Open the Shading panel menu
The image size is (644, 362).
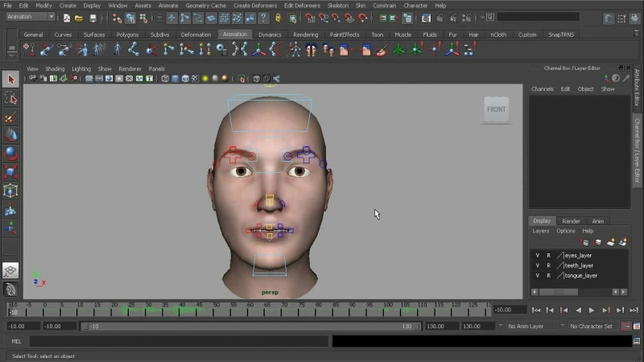[55, 68]
